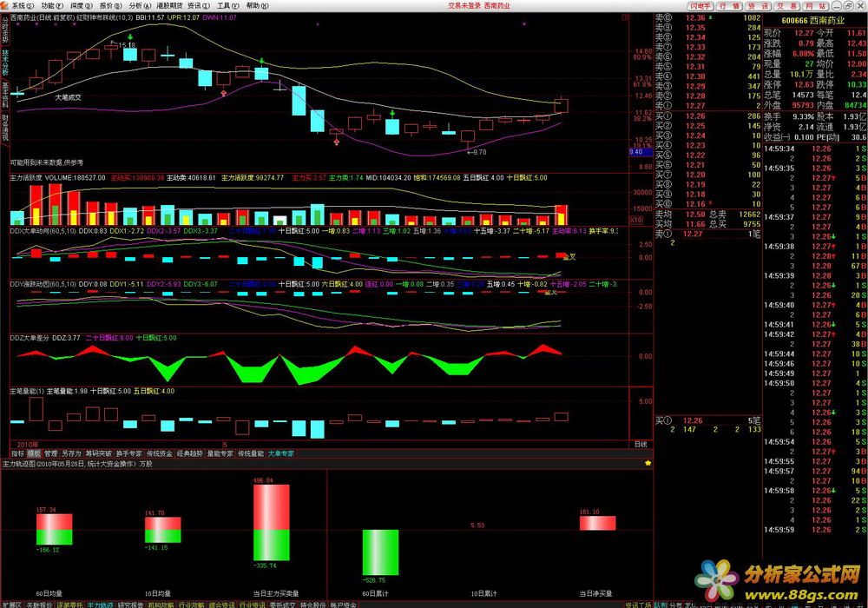Select the 另存为 indicator tab
This screenshot has width=868, height=608.
(71, 453)
